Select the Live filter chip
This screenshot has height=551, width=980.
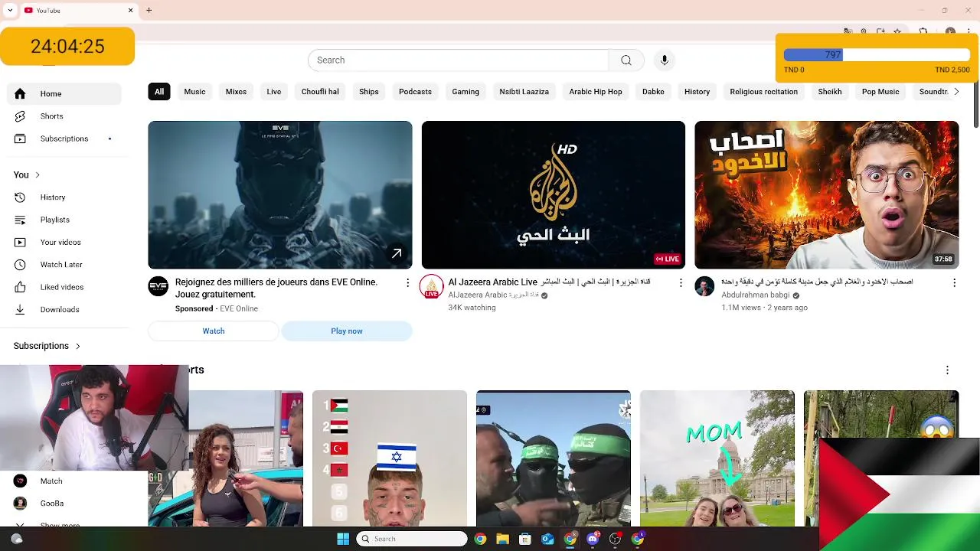(x=274, y=92)
